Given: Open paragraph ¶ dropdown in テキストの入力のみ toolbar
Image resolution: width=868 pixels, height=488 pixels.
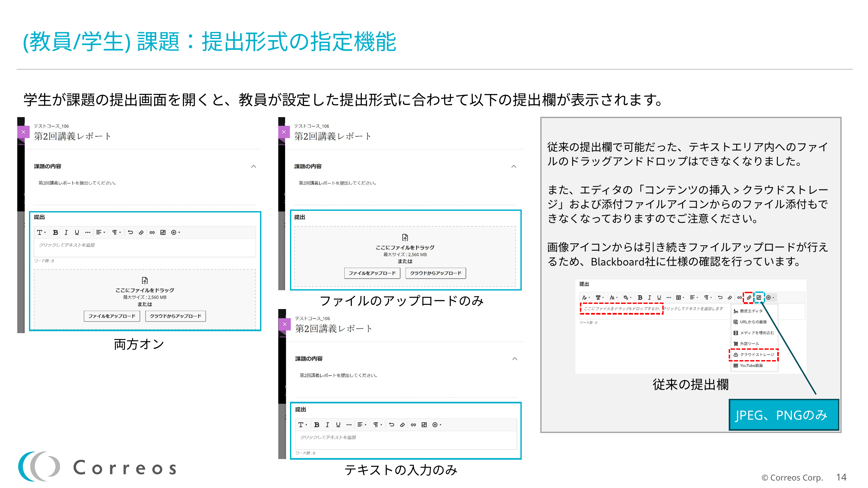Looking at the screenshot, I should [x=378, y=425].
